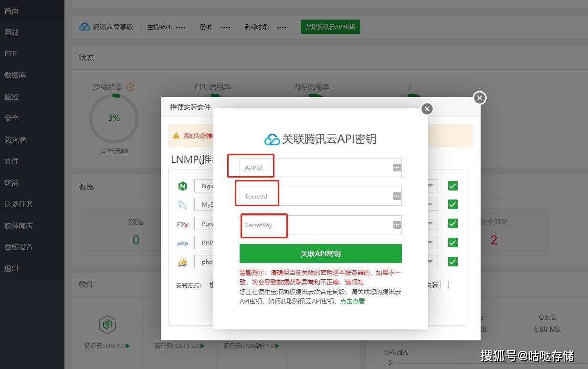This screenshot has height=369, width=588.
Task: Open the 腾讯云COSFS 2.0 software entry
Action: click(179, 346)
